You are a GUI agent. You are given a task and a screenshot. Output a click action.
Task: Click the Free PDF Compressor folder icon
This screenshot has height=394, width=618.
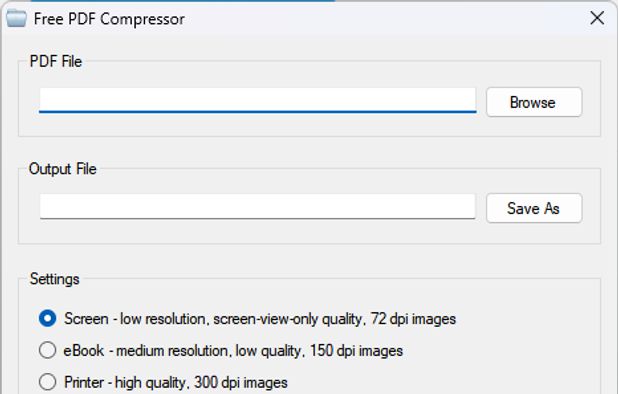coord(17,19)
